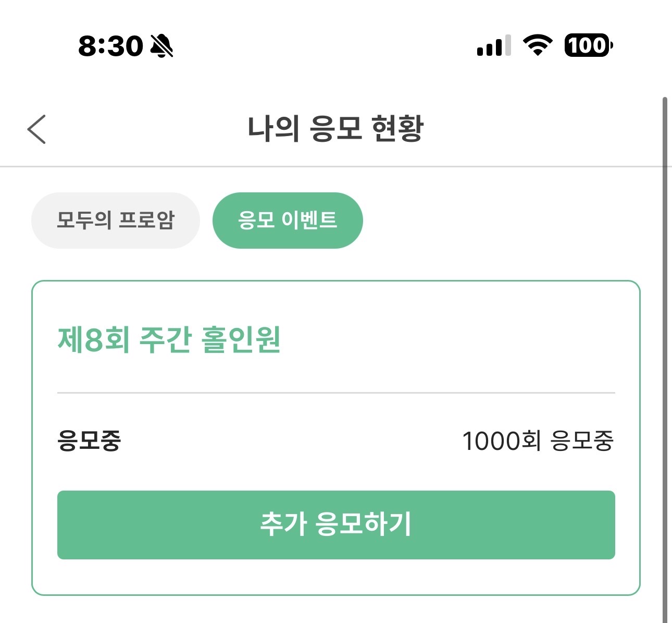Tap empty space right of the event title
Screen dimensions: 672x623
tap(448, 339)
